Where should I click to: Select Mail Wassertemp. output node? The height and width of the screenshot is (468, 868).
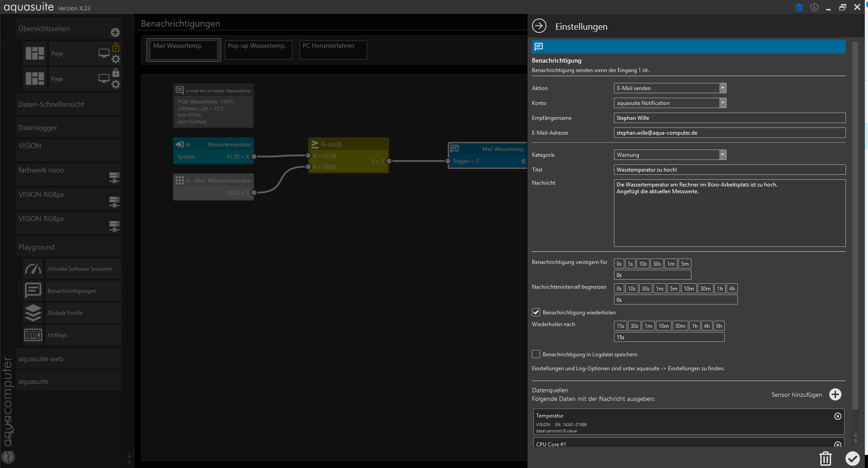pyautogui.click(x=487, y=155)
